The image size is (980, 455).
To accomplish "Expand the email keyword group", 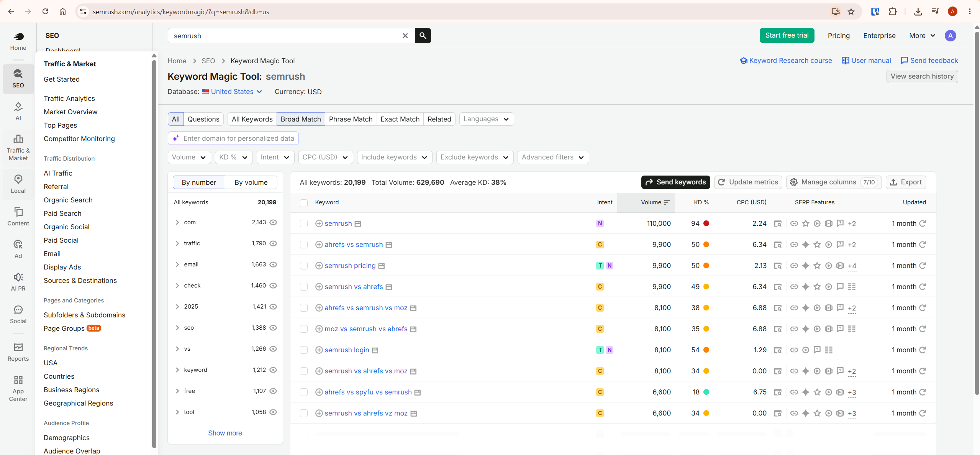I will pyautogui.click(x=177, y=264).
